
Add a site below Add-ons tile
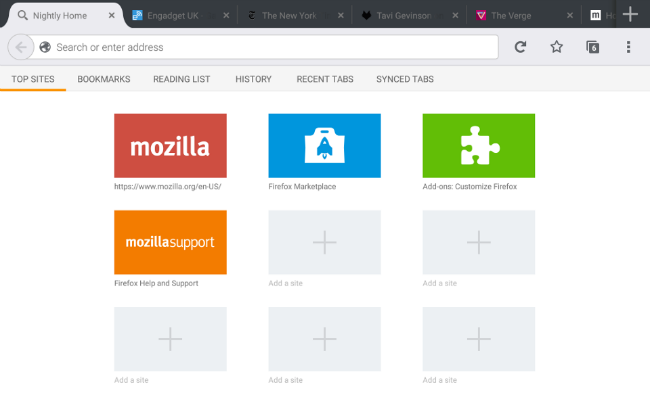pyautogui.click(x=479, y=242)
